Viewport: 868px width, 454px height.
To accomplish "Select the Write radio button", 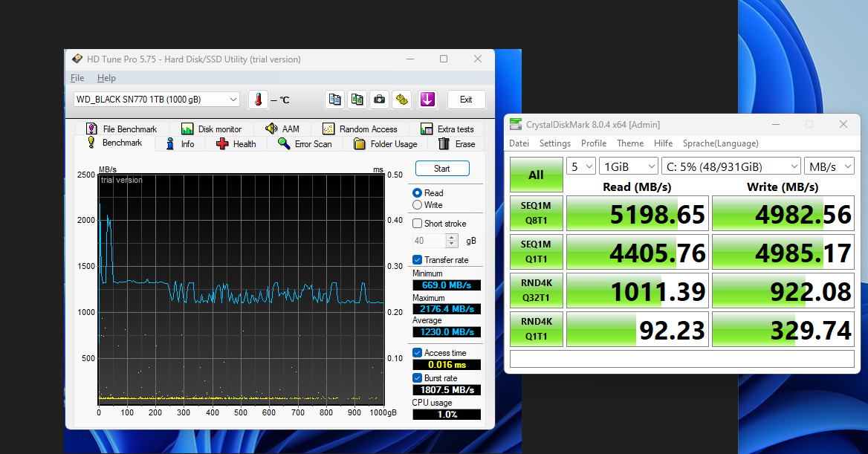I will (x=418, y=205).
